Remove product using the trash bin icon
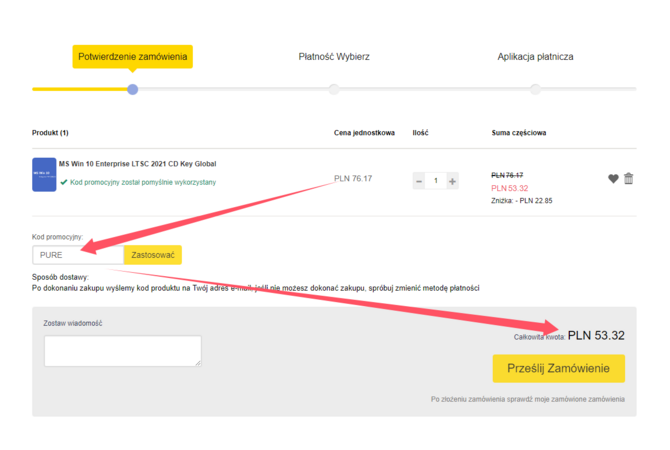 pos(629,179)
